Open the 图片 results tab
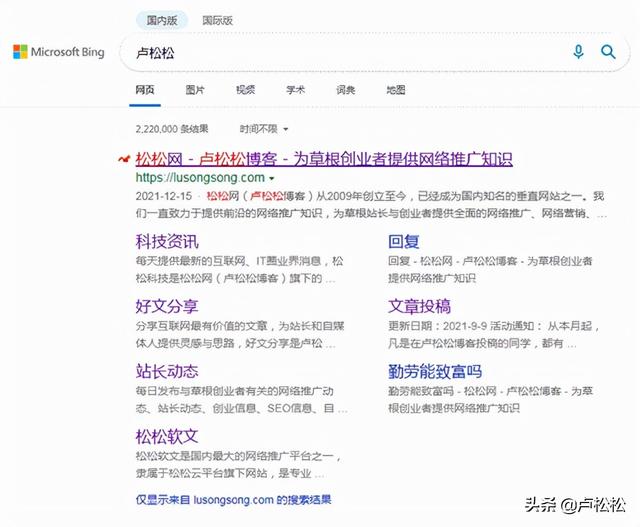The width and height of the screenshot is (640, 527). (x=195, y=90)
